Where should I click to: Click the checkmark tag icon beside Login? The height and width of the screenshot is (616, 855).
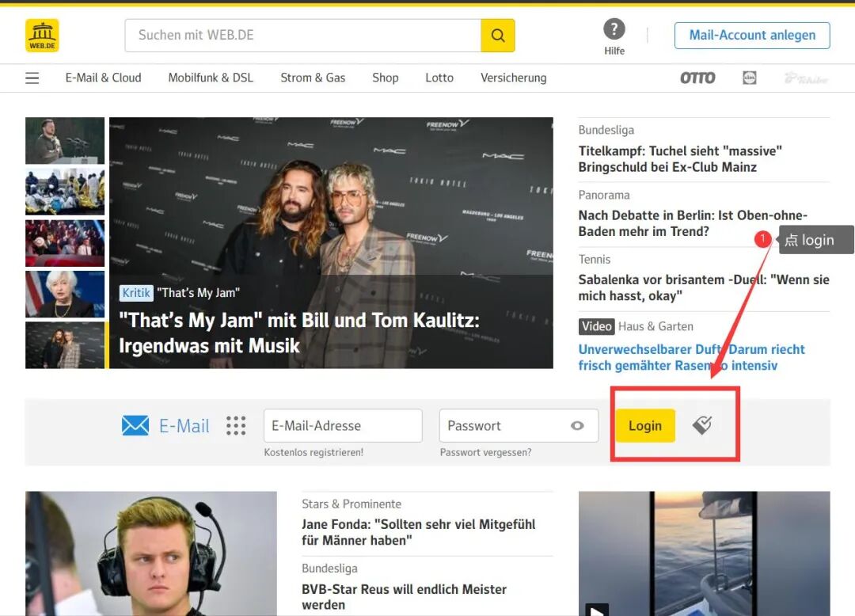click(x=702, y=424)
